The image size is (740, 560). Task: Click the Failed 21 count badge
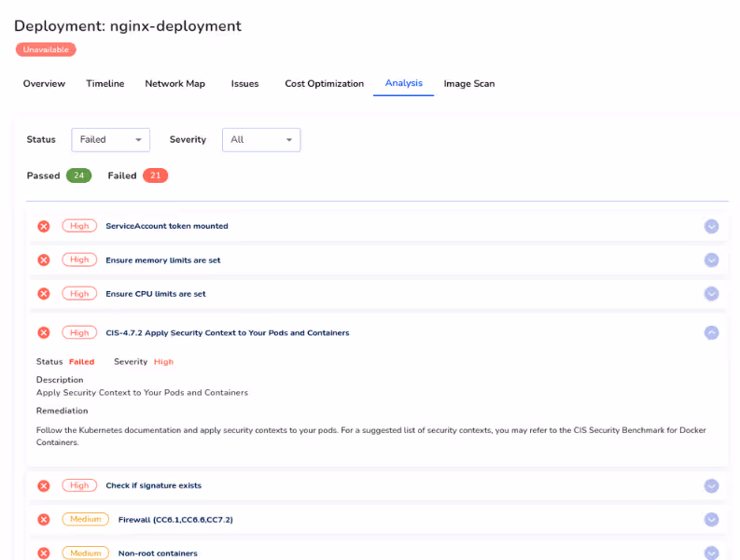click(155, 175)
